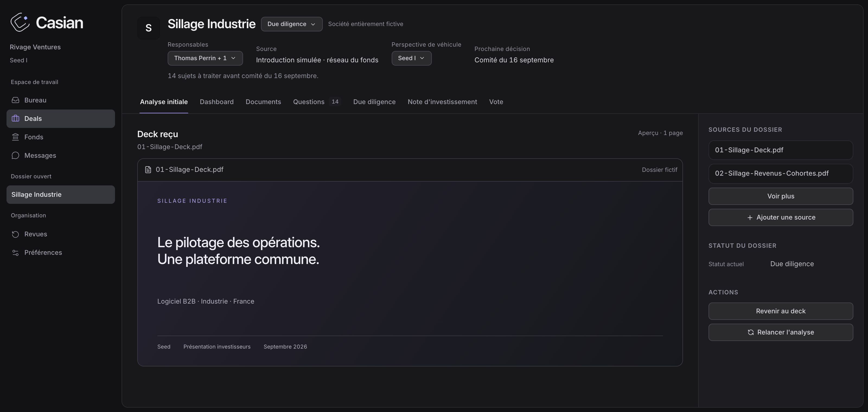
Task: Click Ajouter une source button
Action: (781, 217)
